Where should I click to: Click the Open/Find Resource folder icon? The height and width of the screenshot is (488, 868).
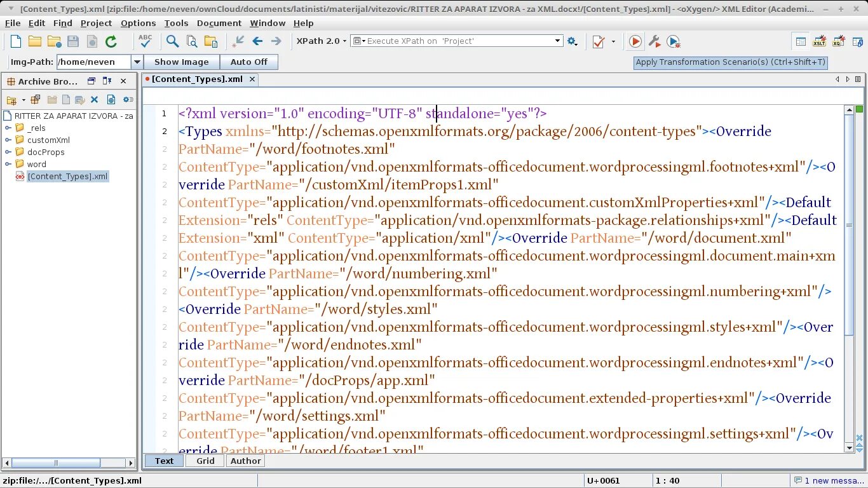(210, 41)
